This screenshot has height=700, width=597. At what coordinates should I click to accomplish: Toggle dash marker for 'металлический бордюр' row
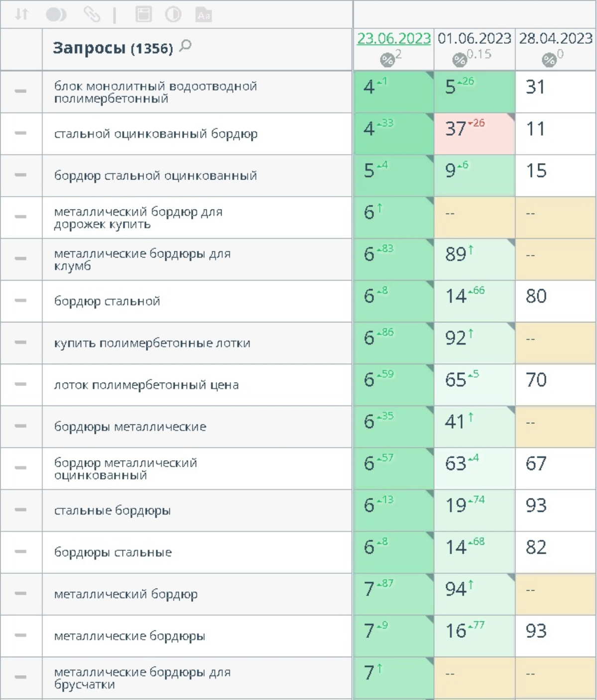coord(20,593)
